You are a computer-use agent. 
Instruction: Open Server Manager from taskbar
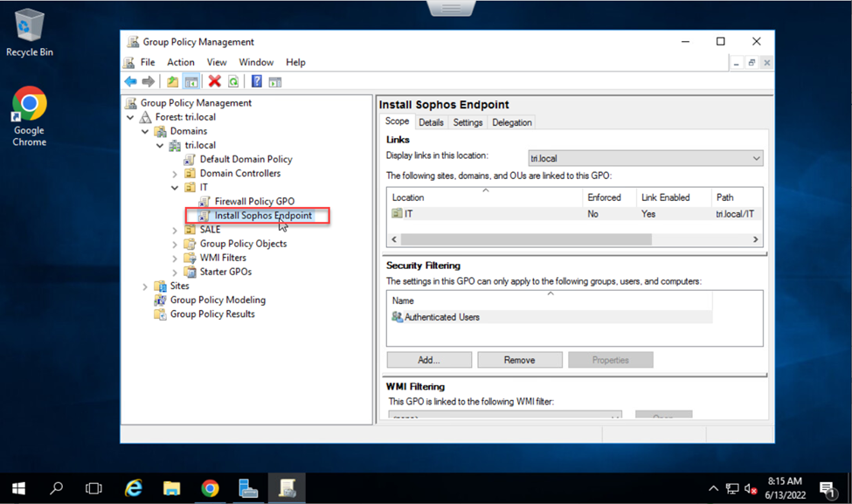pos(248,489)
